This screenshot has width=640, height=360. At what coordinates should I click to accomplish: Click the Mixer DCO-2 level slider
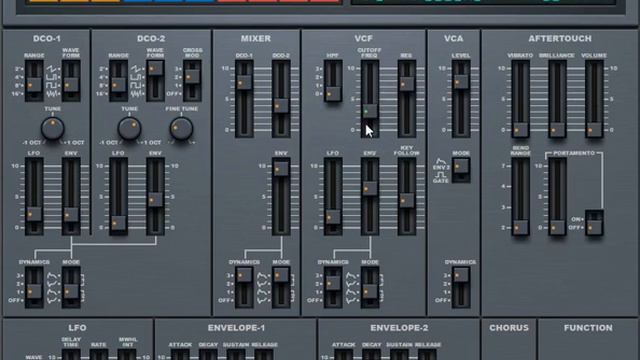click(281, 99)
